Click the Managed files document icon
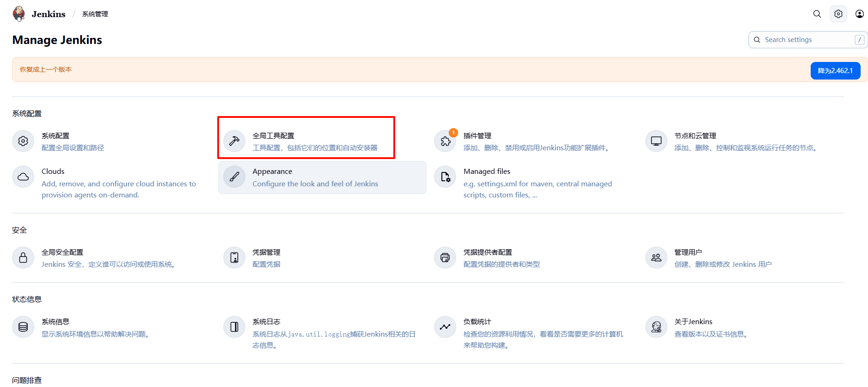 point(445,177)
